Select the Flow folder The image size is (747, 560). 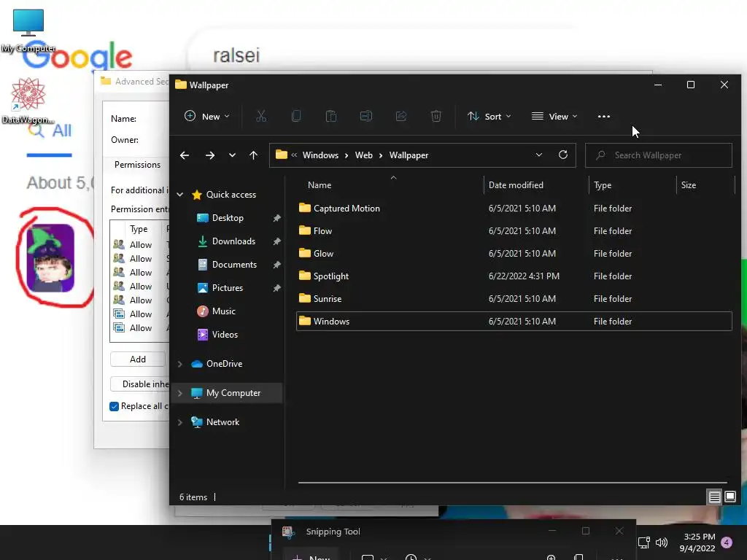(x=514, y=231)
